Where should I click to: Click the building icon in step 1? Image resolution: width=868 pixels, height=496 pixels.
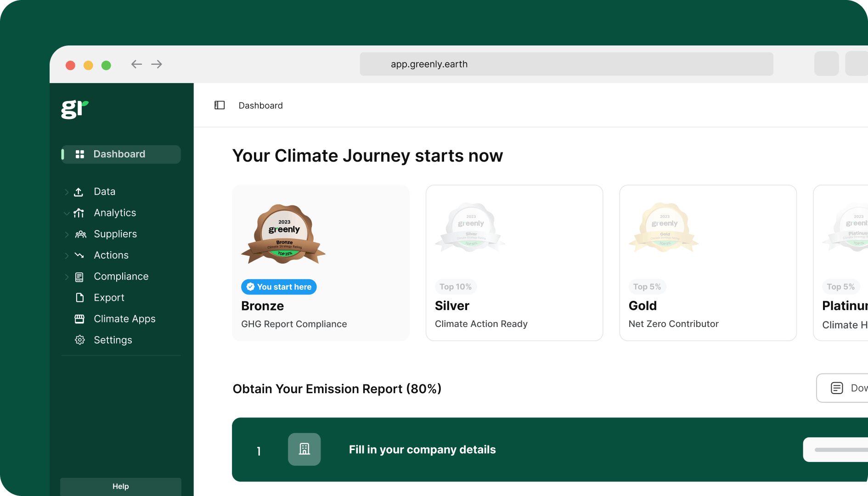tap(304, 449)
